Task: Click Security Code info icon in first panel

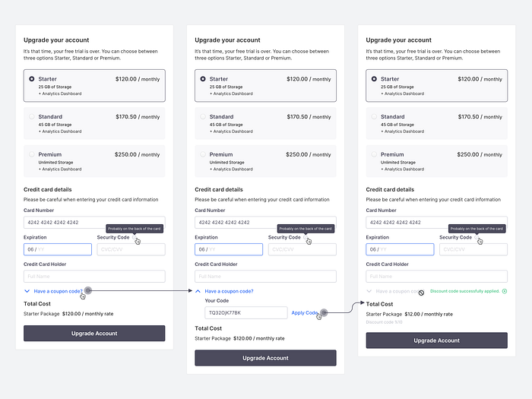Action: point(135,237)
